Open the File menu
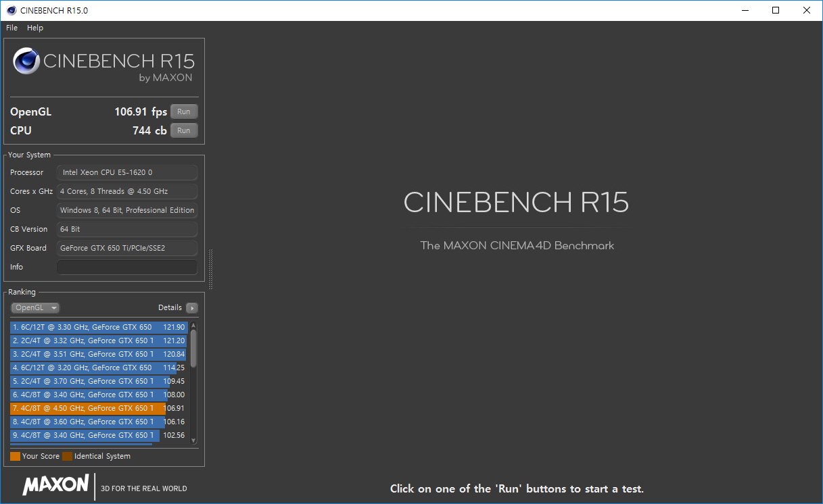This screenshot has width=823, height=504. coord(11,28)
